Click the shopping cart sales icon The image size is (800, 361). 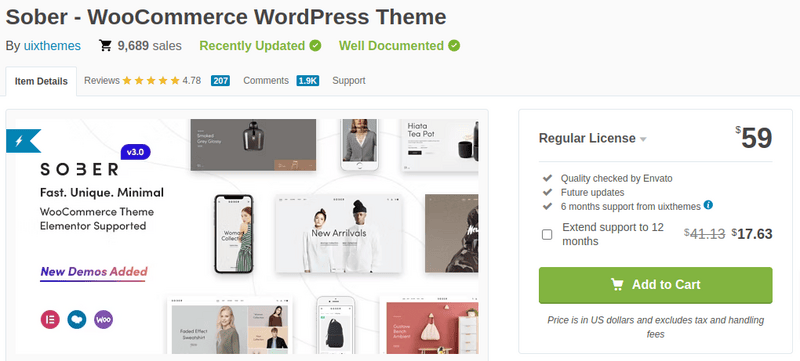click(106, 46)
